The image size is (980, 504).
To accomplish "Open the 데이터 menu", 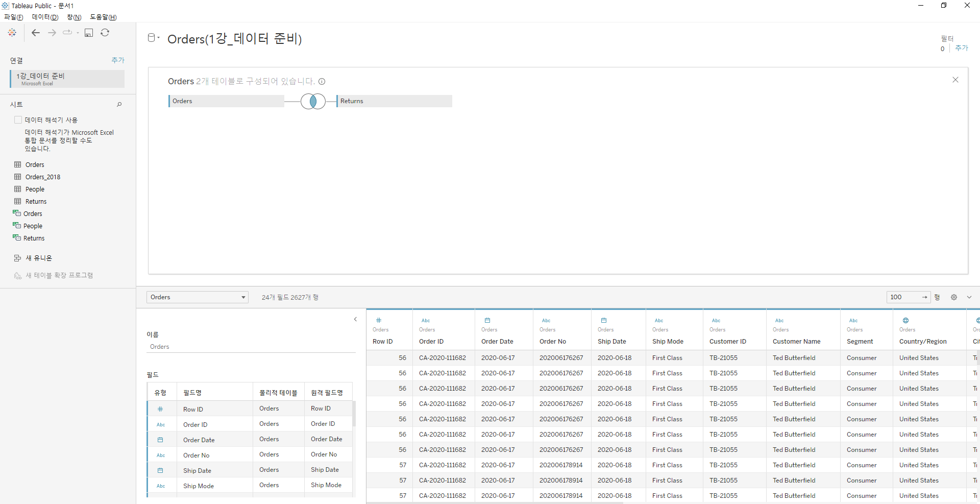I will point(45,17).
